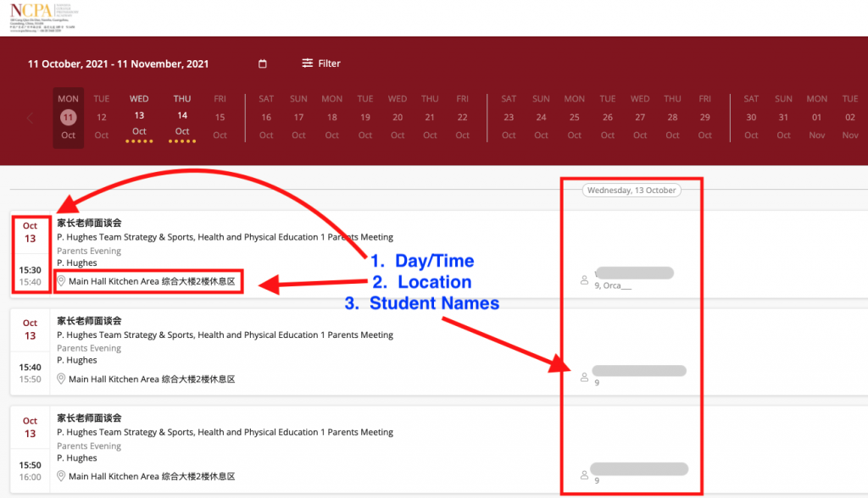
Task: Select Monday 01 Nov in date strip
Action: [x=817, y=117]
